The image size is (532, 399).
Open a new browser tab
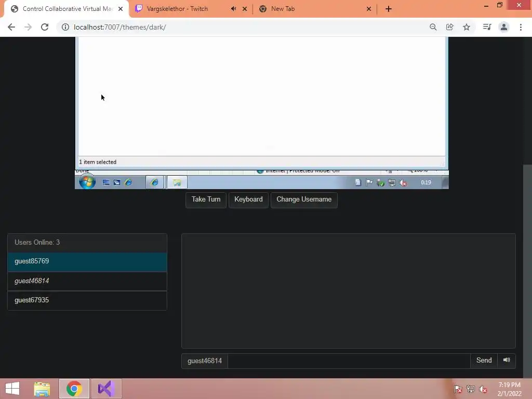pos(389,9)
